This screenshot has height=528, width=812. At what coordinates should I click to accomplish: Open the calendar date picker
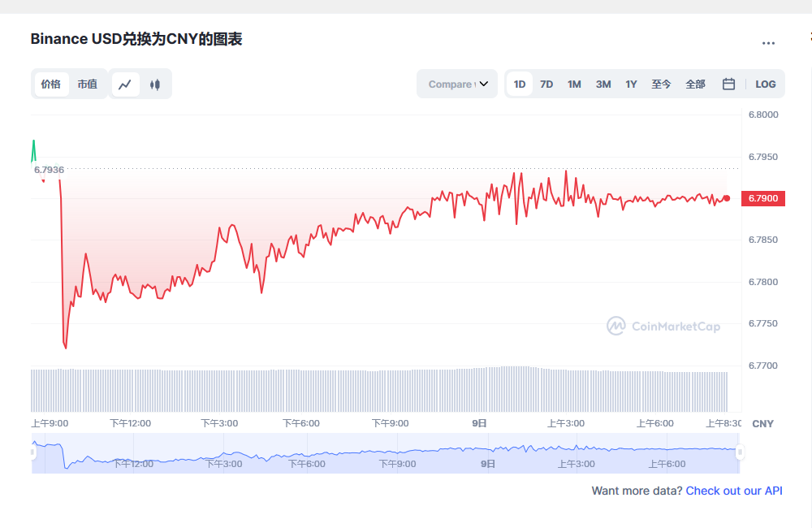point(728,84)
